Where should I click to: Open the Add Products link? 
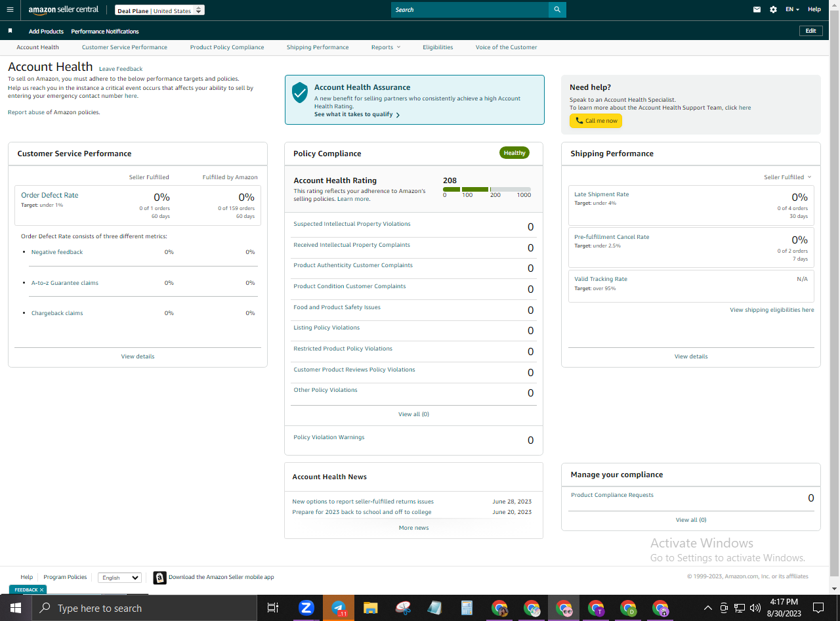[x=46, y=32]
